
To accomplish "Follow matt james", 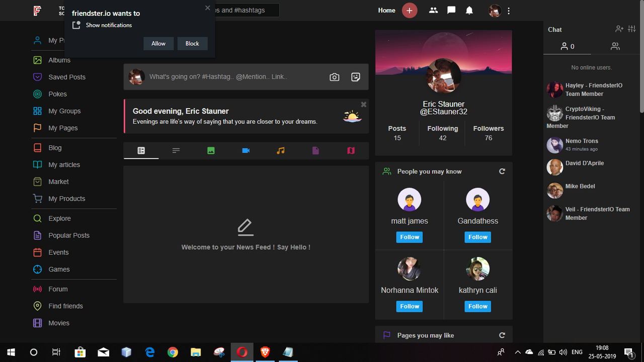I will 410,237.
